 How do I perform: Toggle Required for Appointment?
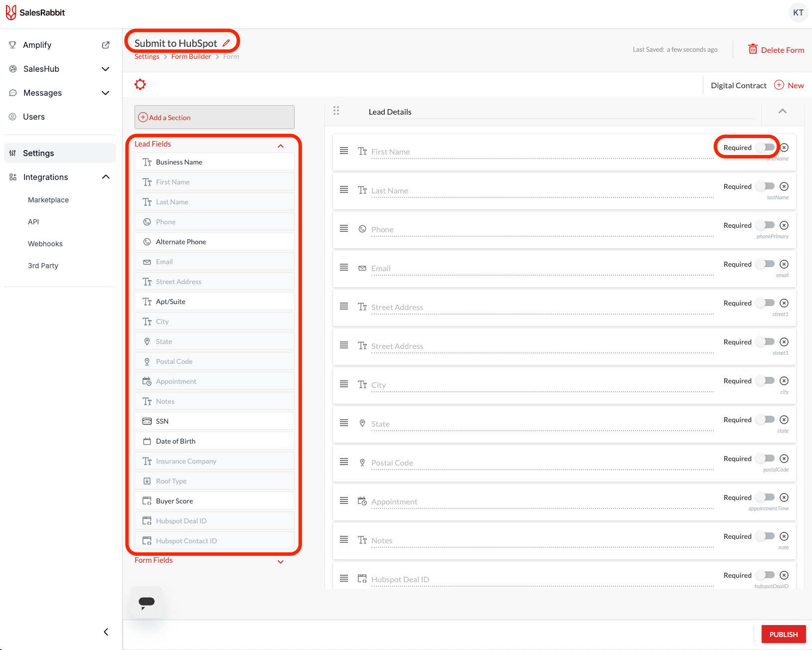click(765, 497)
